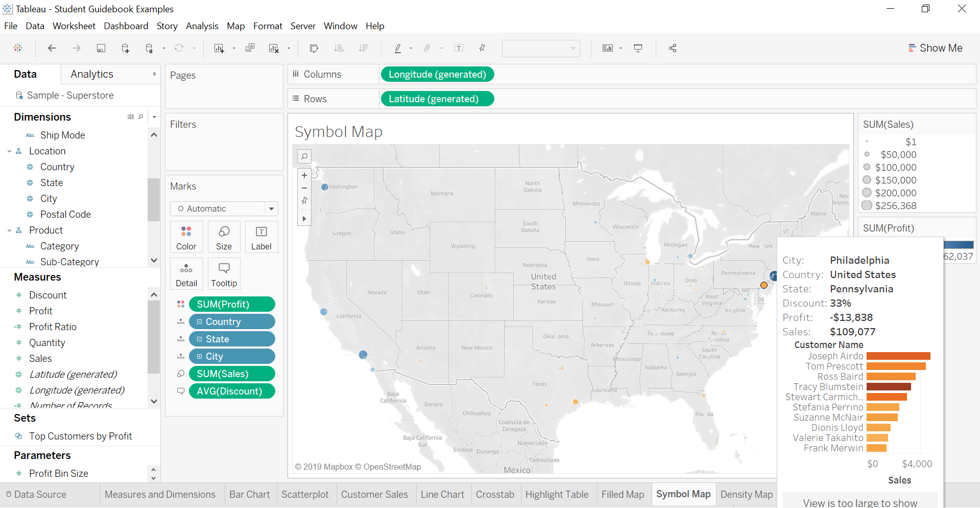
Task: Open the mark type dropdown set to Automatic
Action: click(x=271, y=209)
